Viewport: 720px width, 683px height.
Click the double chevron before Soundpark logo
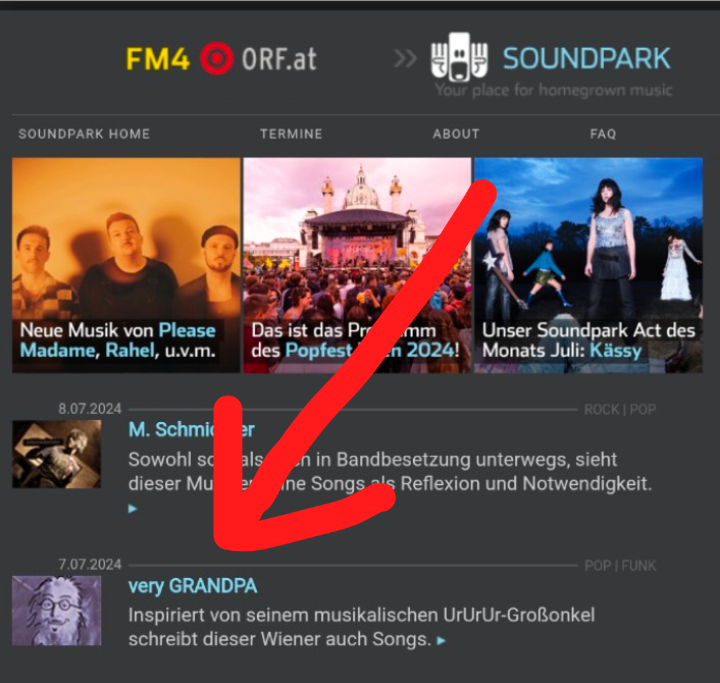(x=405, y=59)
